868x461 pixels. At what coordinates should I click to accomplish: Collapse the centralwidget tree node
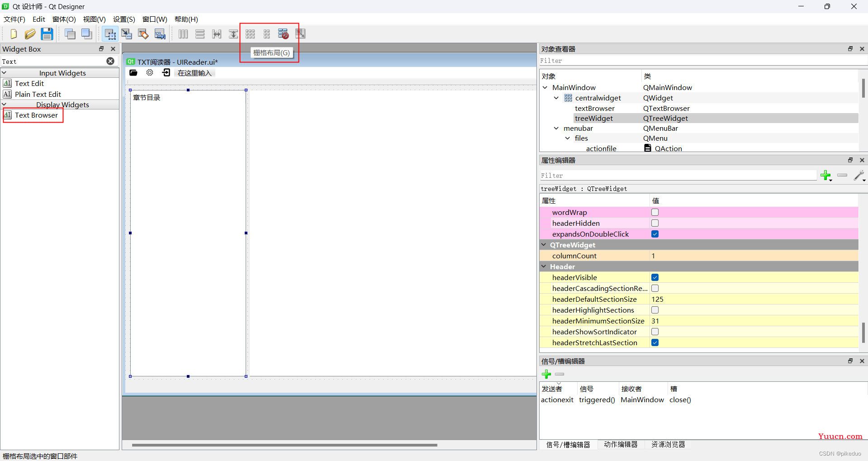(x=556, y=98)
